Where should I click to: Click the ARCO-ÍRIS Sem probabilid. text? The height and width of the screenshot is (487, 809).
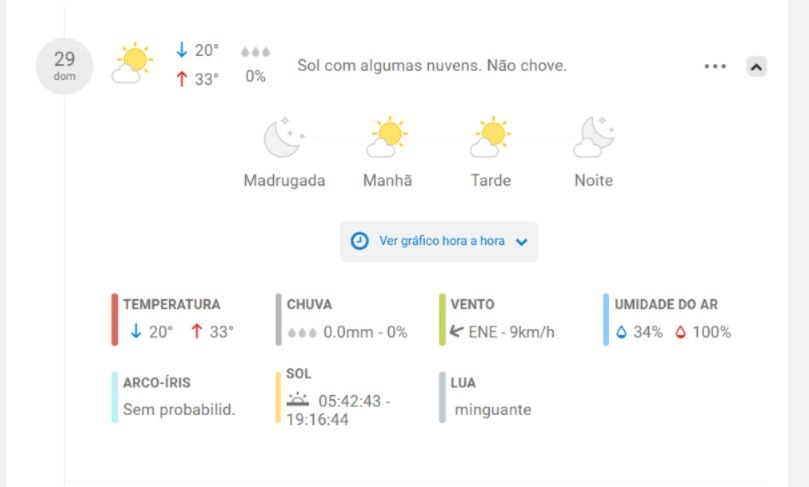coord(179,410)
